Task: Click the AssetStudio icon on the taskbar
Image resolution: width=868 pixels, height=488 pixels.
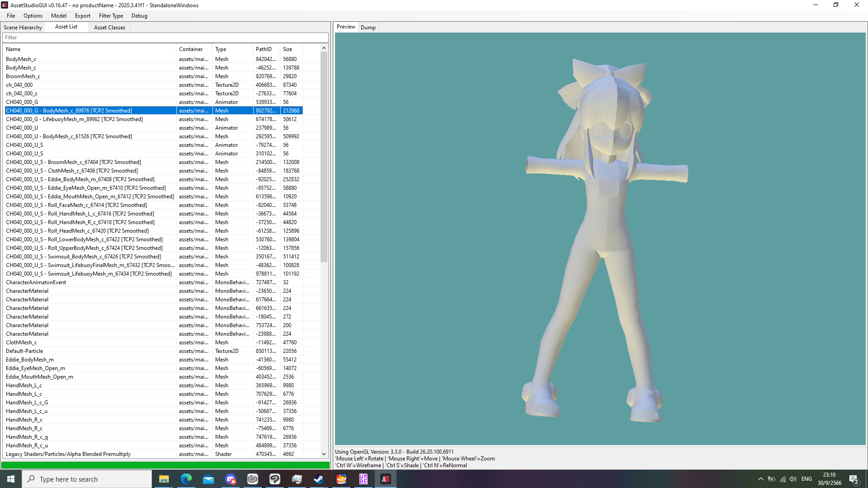Action: tap(386, 479)
